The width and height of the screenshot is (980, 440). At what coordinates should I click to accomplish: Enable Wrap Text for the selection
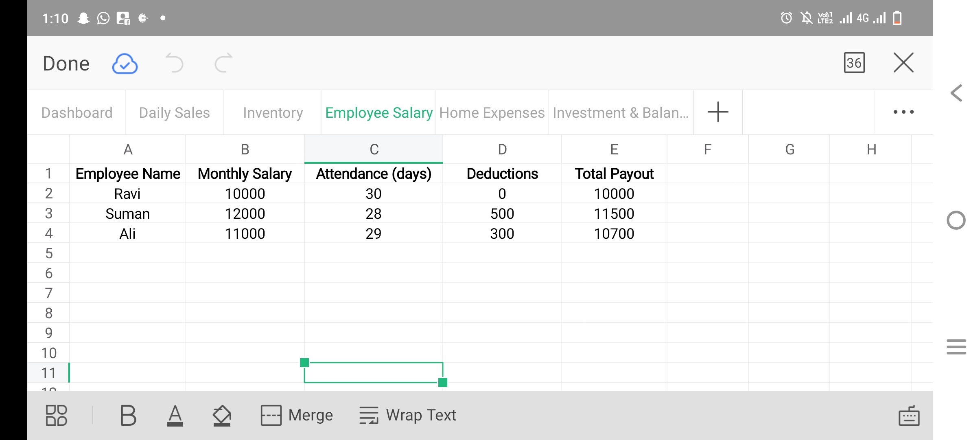pos(408,415)
